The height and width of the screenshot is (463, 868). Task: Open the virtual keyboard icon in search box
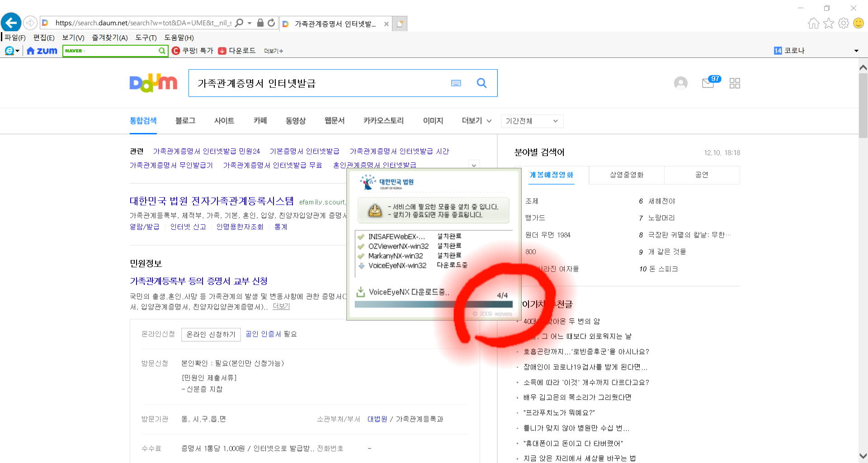pos(456,83)
